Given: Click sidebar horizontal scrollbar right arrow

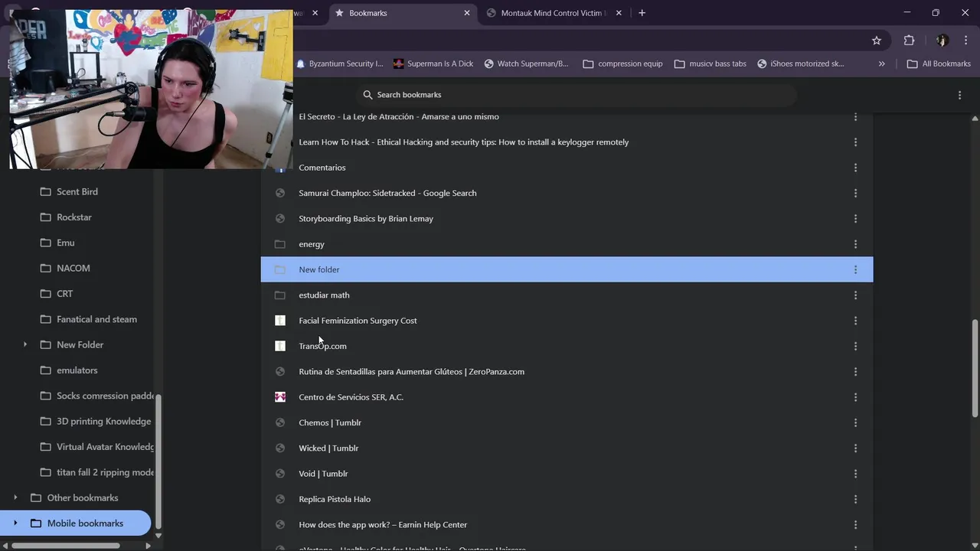Looking at the screenshot, I should [x=148, y=546].
